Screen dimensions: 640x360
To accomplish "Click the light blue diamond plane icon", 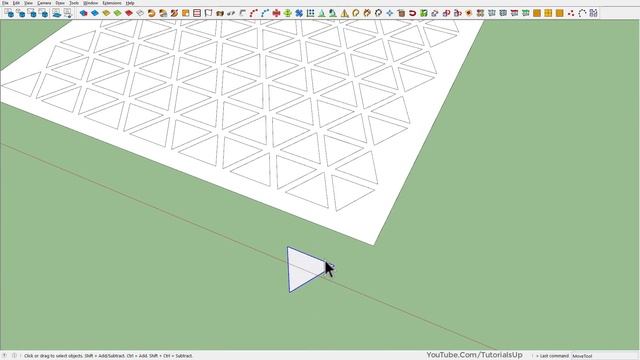I will (95, 13).
